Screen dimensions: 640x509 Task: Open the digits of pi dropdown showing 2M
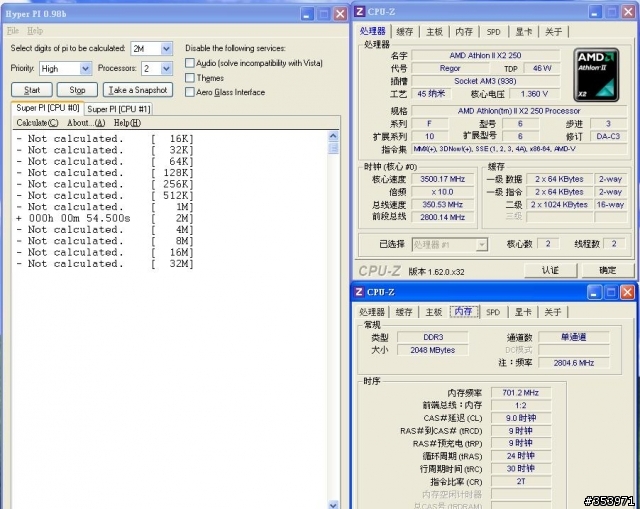[x=166, y=49]
